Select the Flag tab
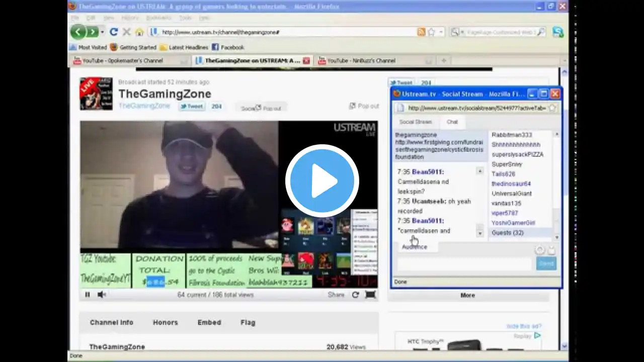Image resolution: width=644 pixels, height=362 pixels. [x=248, y=322]
